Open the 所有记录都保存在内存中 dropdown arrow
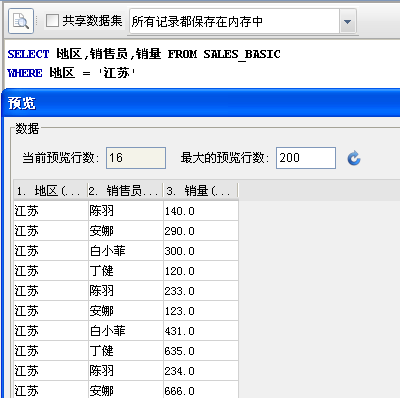Screen dimensions: 400x398 click(347, 22)
